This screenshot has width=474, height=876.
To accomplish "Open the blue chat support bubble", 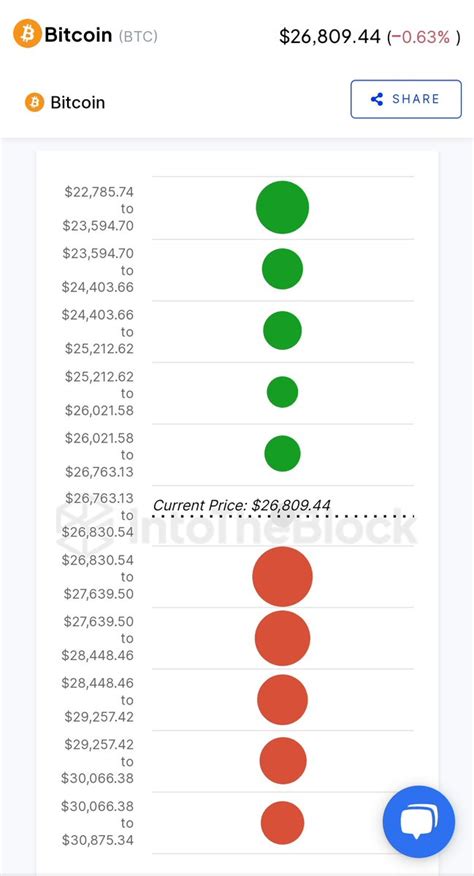I will 419,822.
